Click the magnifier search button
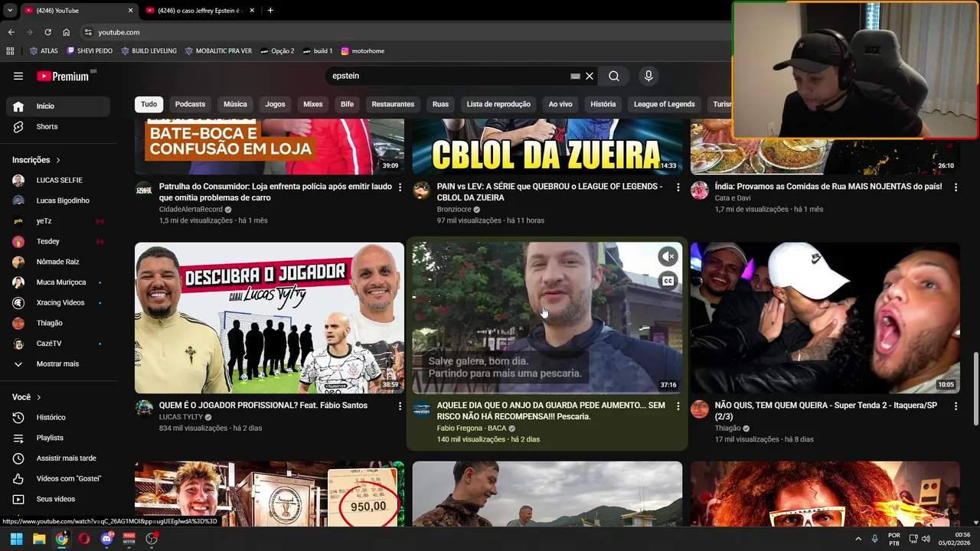Viewport: 980px width, 551px height. click(x=614, y=76)
